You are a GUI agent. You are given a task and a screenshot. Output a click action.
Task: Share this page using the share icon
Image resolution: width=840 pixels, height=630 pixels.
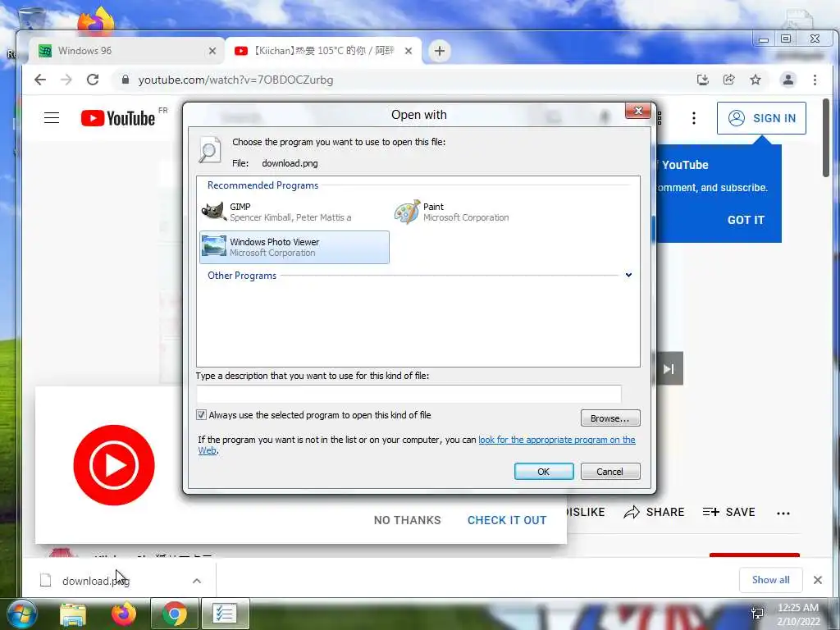728,80
